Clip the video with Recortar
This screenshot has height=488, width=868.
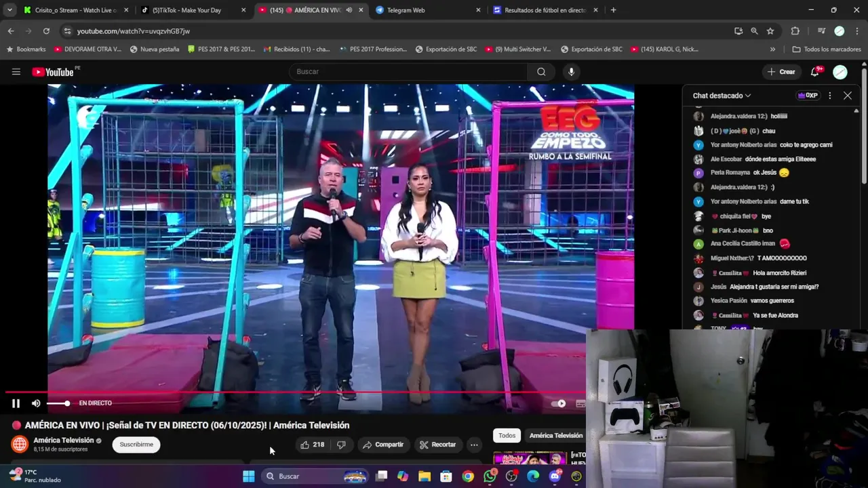tap(437, 445)
